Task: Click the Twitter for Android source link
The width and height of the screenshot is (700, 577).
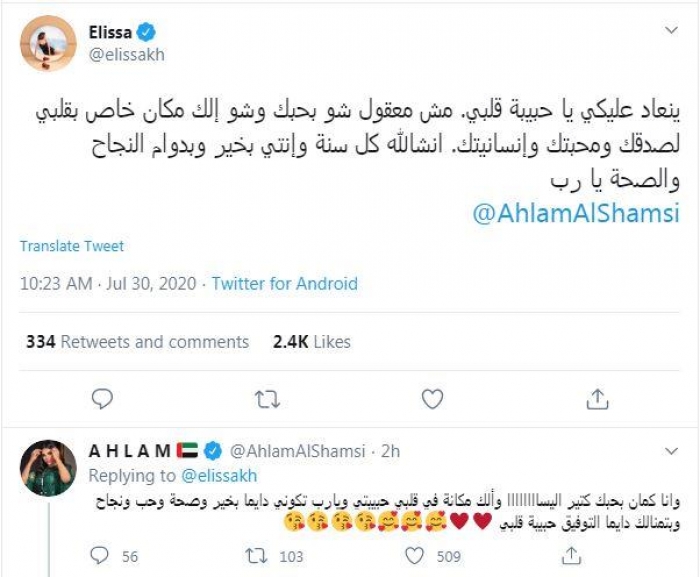Action: 284,284
